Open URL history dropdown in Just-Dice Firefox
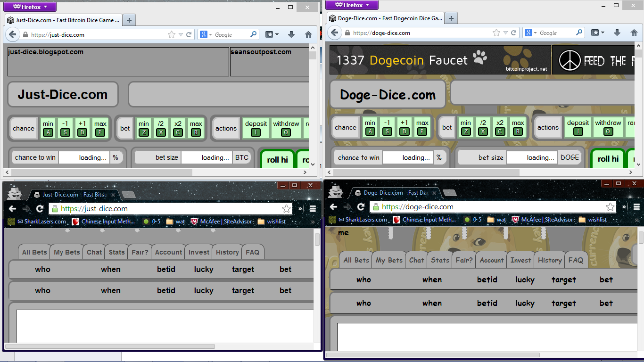Viewport: 644px width, 362px height. pos(181,34)
